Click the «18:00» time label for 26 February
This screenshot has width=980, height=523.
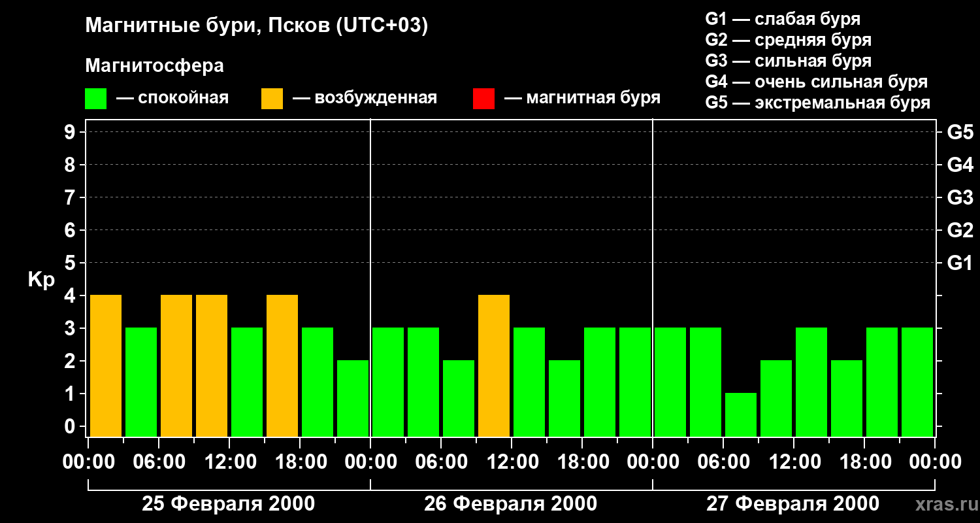583,462
